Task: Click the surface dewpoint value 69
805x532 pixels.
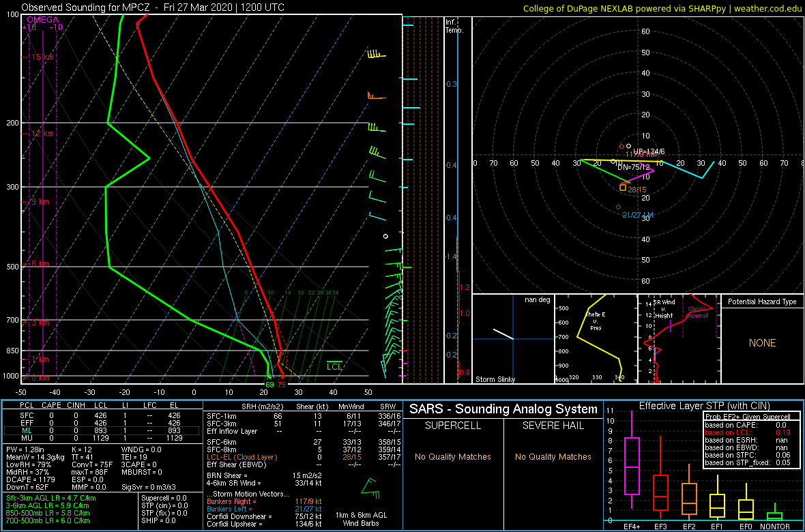Action: [x=269, y=385]
